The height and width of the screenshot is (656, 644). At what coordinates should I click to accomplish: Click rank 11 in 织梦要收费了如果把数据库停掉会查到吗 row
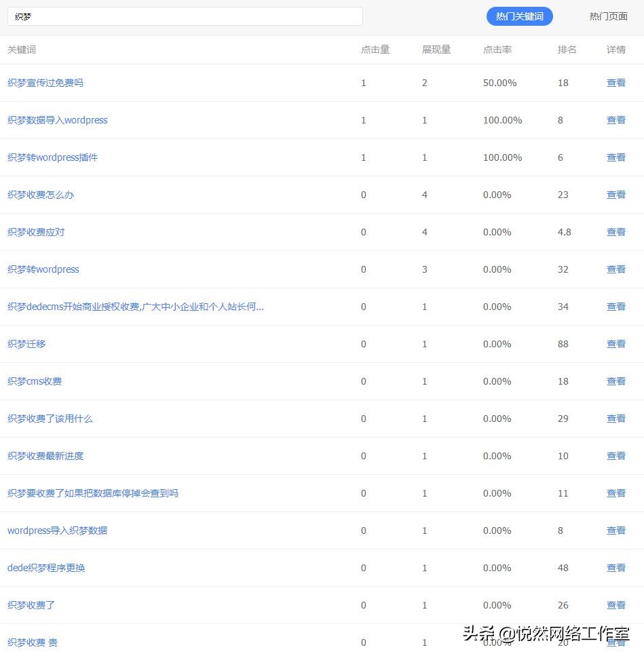coord(563,493)
